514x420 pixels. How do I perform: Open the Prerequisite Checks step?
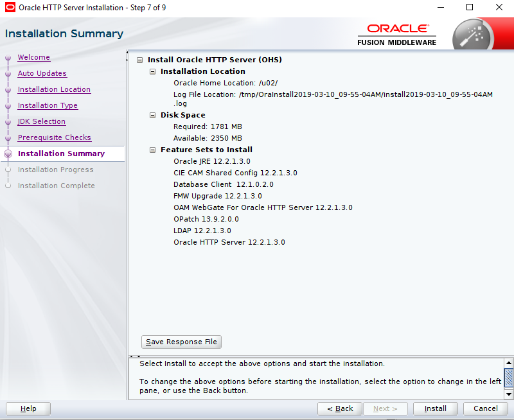[x=54, y=137]
